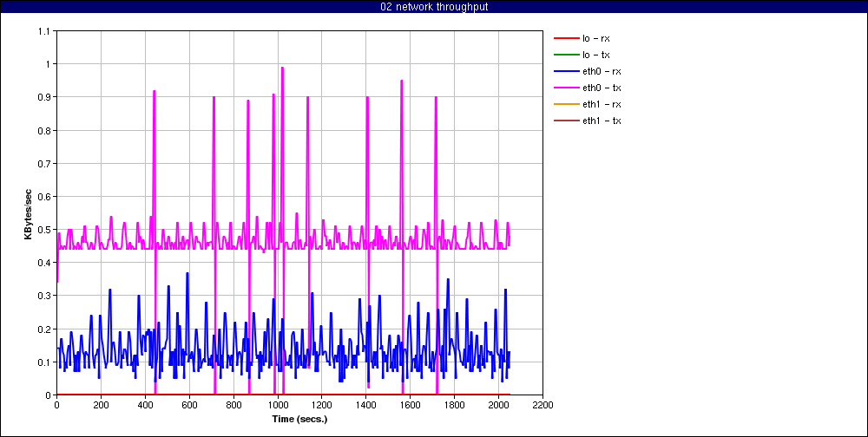
Task: Click the '2200' x-axis tick label
Action: click(543, 404)
